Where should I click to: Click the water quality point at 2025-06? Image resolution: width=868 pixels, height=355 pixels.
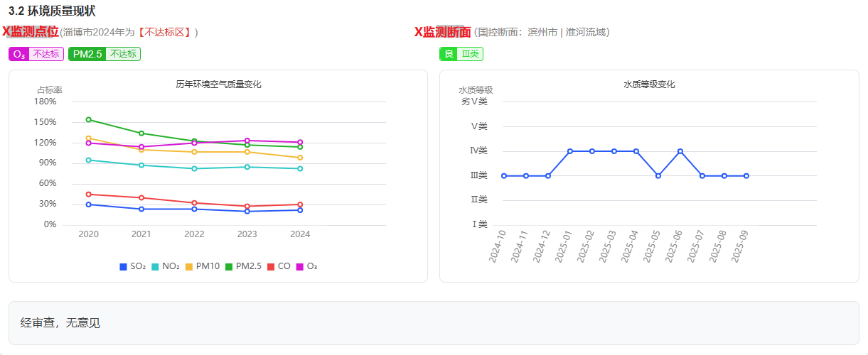coord(680,151)
